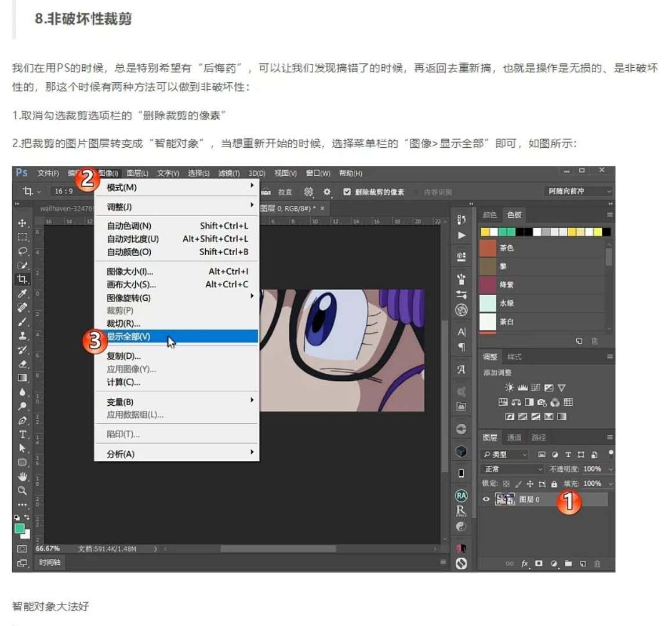Screen dimensions: 672x626
Task: Click the 裁切(R)... entry
Action: coord(177,323)
